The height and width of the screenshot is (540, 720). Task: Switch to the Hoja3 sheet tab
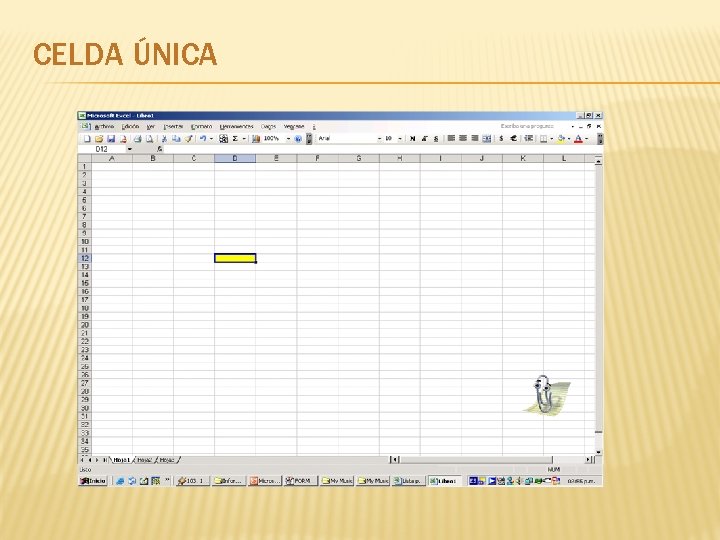click(x=167, y=460)
